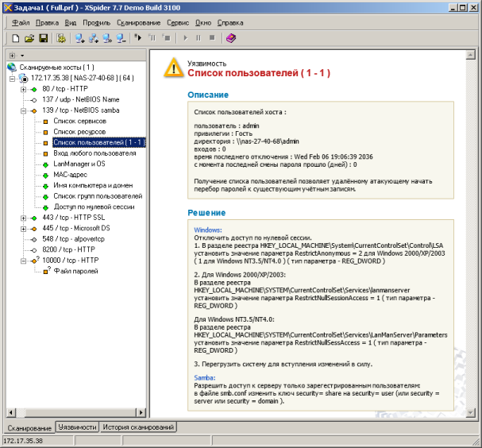Switch to История сканирований tab
The height and width of the screenshot is (448, 482).
coord(138,427)
